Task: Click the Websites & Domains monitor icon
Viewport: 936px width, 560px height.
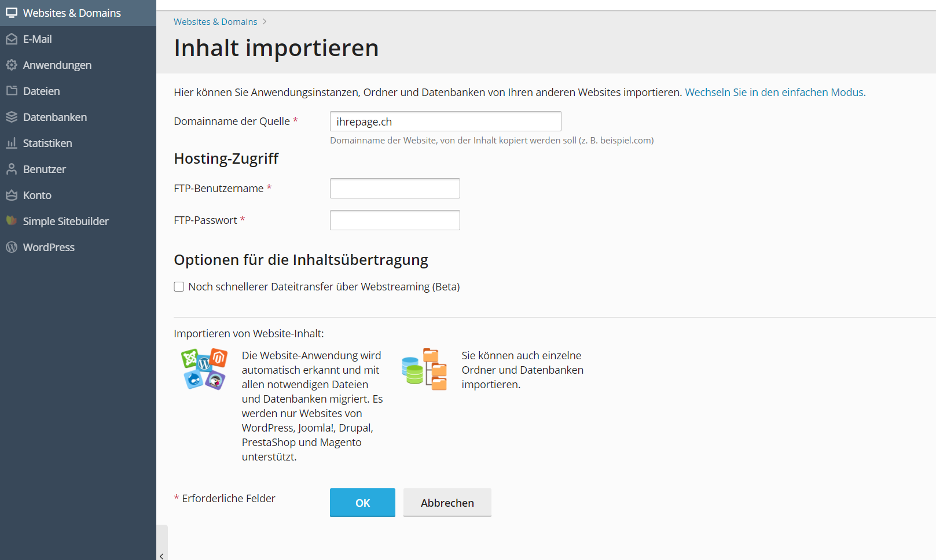Action: 12,12
